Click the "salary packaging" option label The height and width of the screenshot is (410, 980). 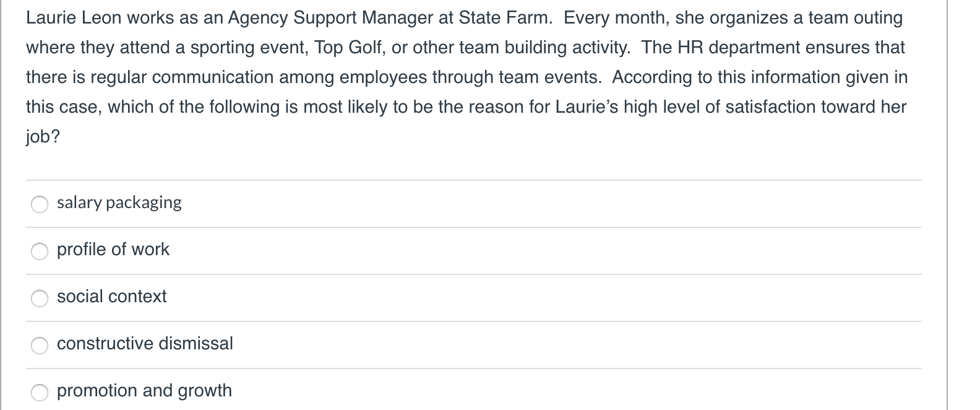tap(119, 202)
